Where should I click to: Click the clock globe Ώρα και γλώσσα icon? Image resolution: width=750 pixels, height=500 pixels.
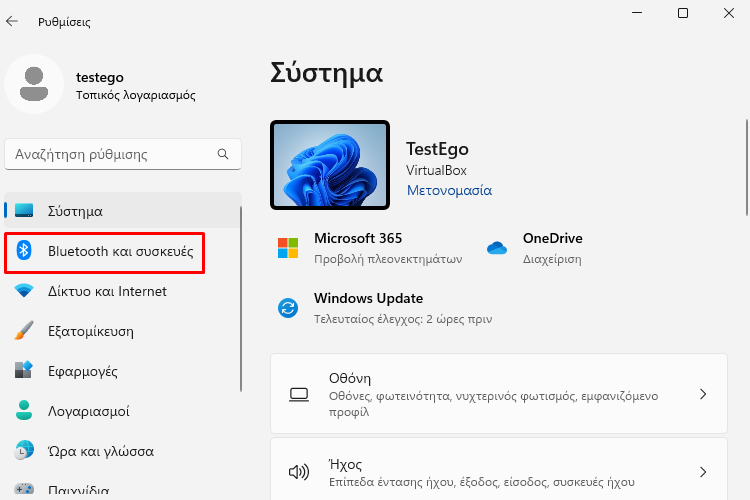24,450
